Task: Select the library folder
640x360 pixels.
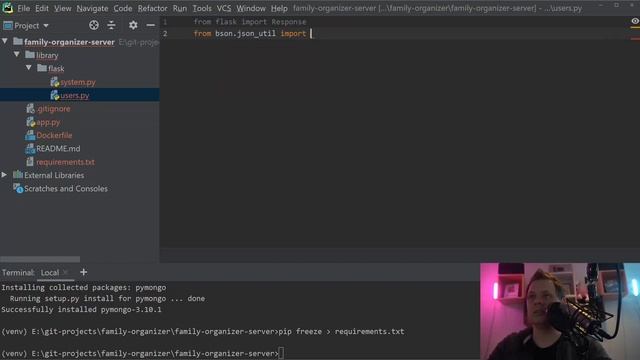Action: pos(47,55)
